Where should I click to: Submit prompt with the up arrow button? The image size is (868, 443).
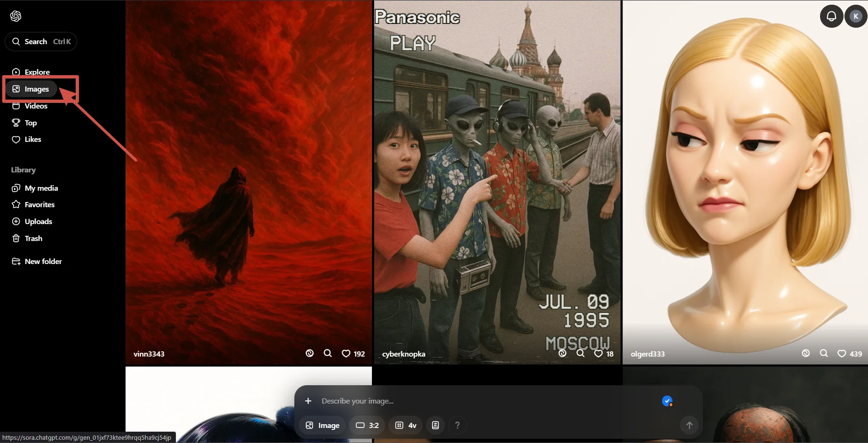689,425
